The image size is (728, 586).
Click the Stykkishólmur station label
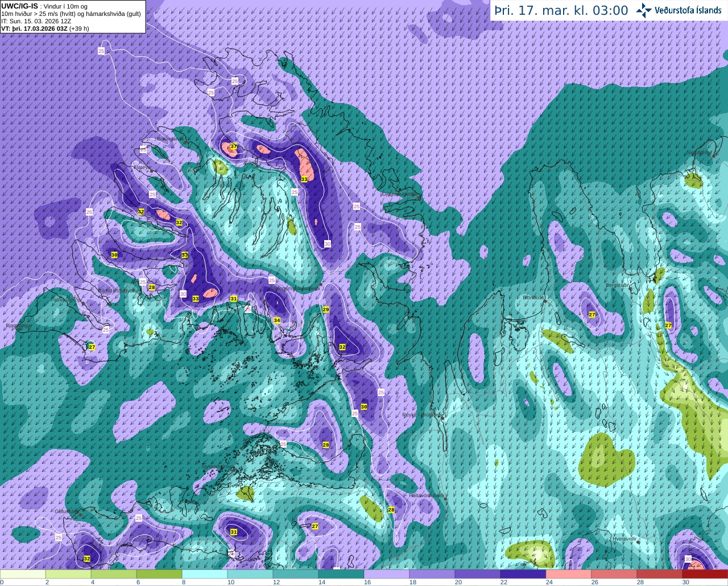[218, 467]
